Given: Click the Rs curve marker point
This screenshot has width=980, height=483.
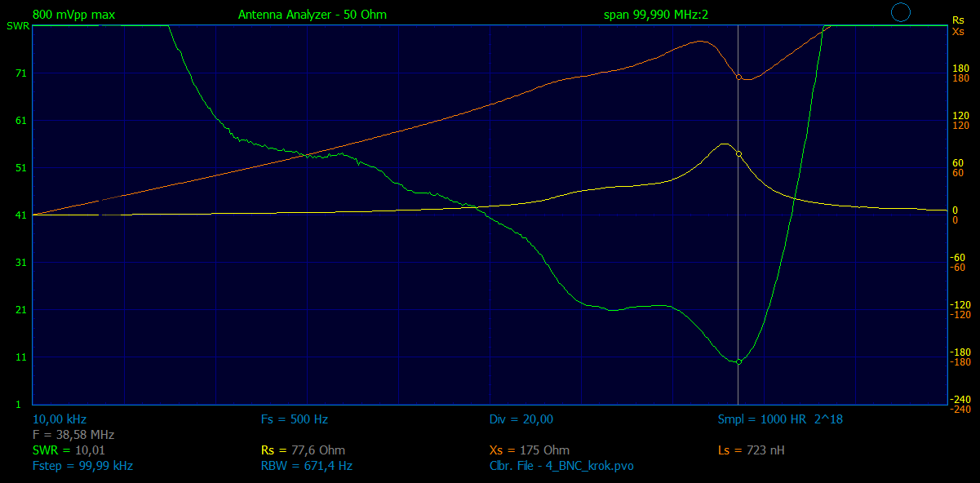Looking at the screenshot, I should [738, 153].
